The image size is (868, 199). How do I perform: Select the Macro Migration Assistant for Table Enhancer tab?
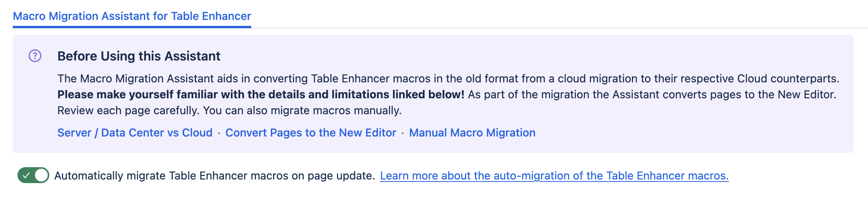click(132, 16)
